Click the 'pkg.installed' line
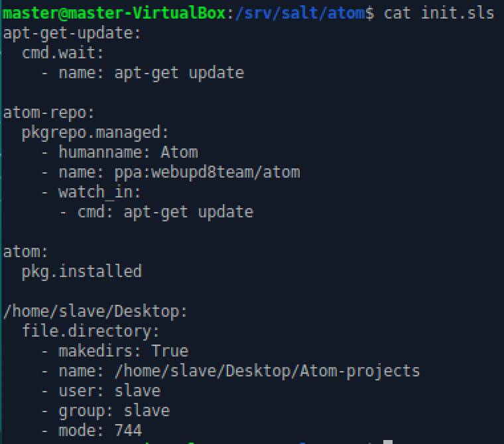504x444 pixels. point(82,271)
